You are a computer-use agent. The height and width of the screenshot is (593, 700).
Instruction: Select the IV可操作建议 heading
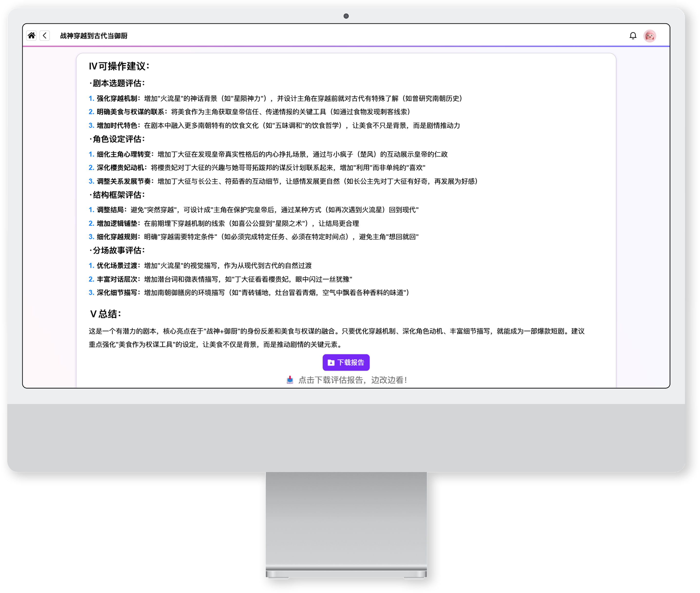[119, 66]
